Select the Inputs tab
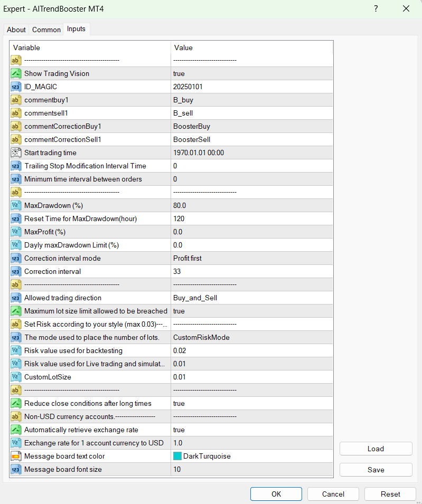 pyautogui.click(x=76, y=29)
